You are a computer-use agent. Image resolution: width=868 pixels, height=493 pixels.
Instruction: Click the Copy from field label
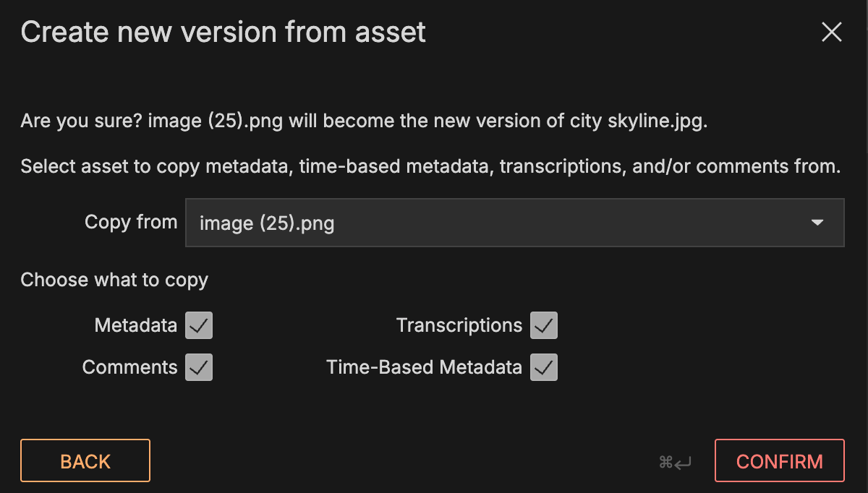point(131,222)
